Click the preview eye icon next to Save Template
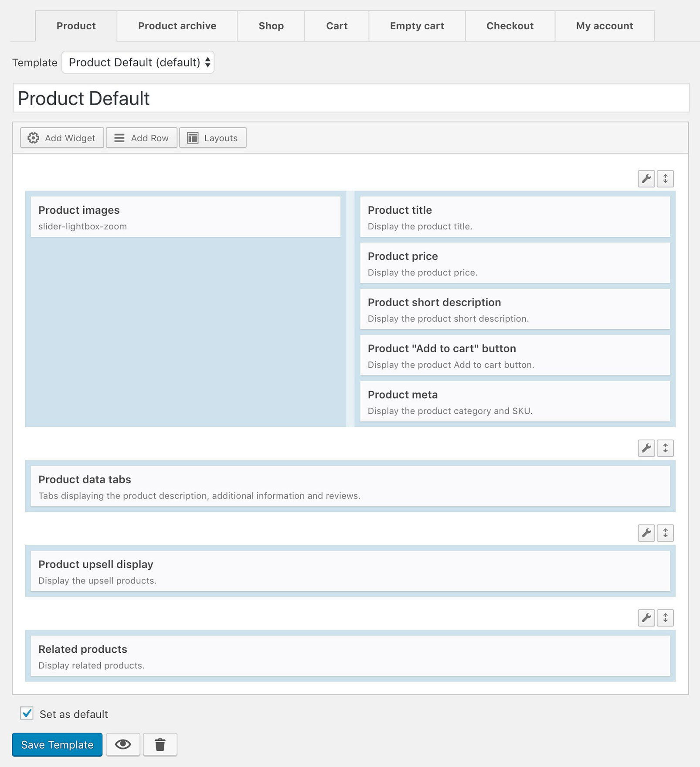The image size is (700, 767). [x=122, y=744]
